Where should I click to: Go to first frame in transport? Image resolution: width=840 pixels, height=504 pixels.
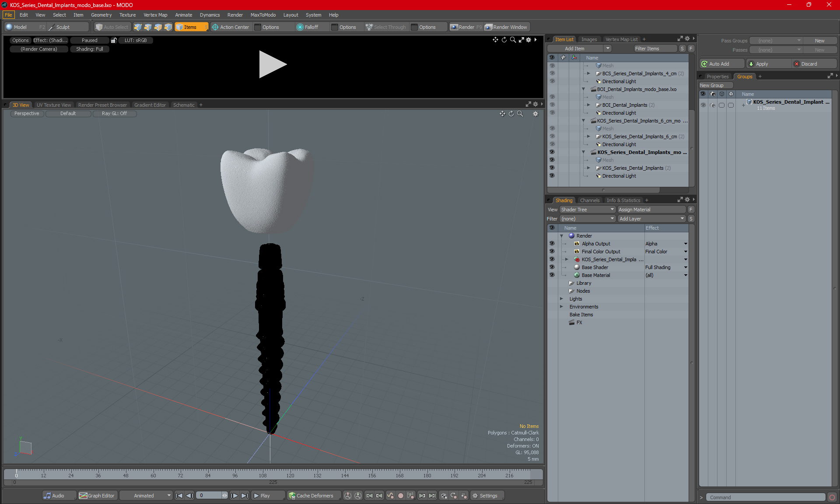coord(179,496)
